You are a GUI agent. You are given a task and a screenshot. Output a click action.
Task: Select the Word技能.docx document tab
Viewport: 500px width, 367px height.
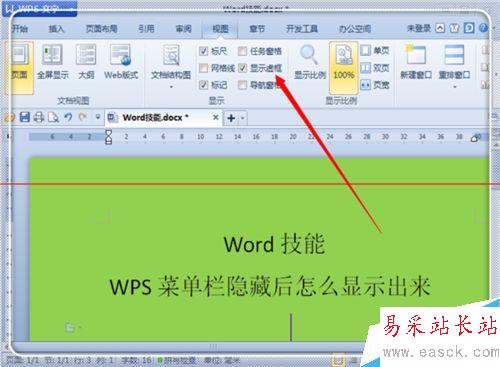click(x=163, y=117)
